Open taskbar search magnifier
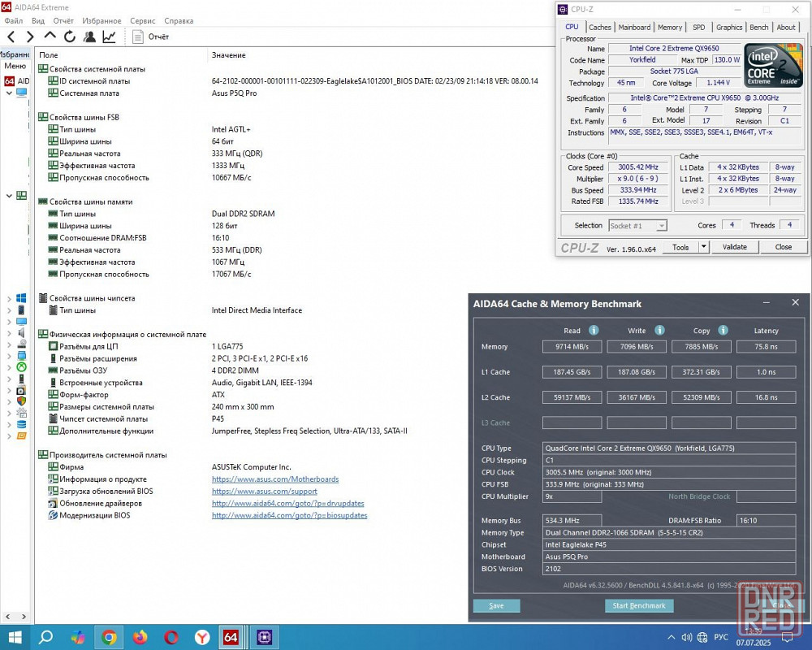 click(46, 637)
